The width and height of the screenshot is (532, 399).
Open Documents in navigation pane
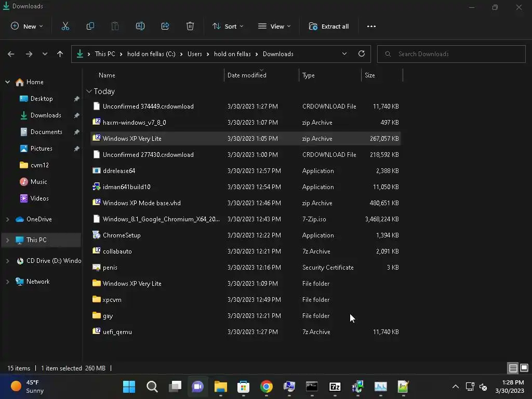(46, 132)
